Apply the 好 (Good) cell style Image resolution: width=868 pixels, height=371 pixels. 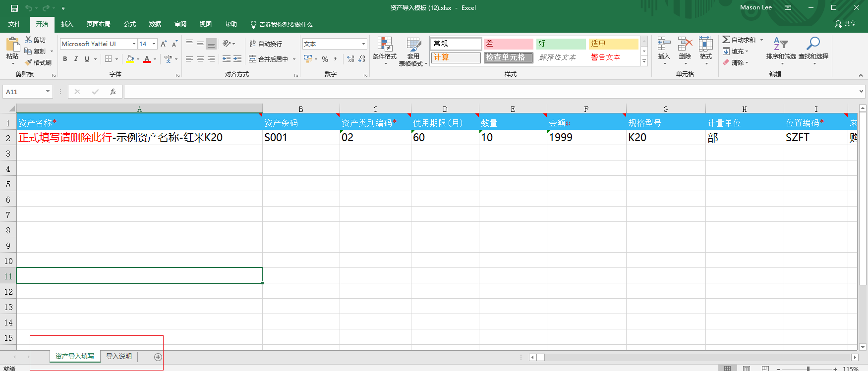tap(561, 44)
